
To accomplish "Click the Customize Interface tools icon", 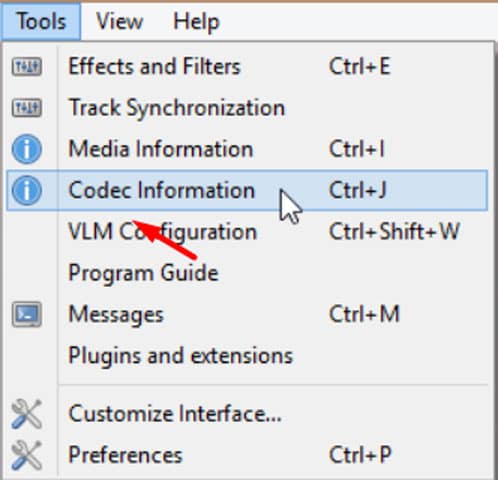I will [x=27, y=414].
